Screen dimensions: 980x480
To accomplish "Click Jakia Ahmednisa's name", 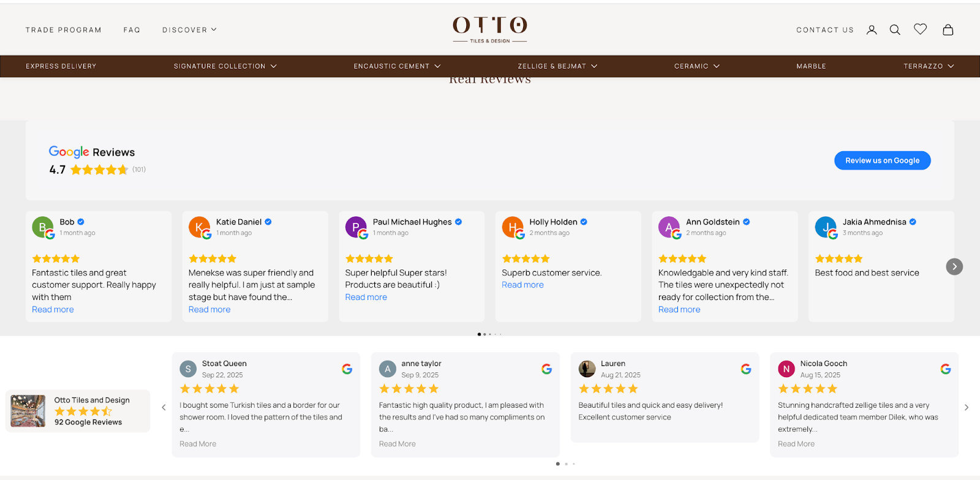I will point(874,222).
